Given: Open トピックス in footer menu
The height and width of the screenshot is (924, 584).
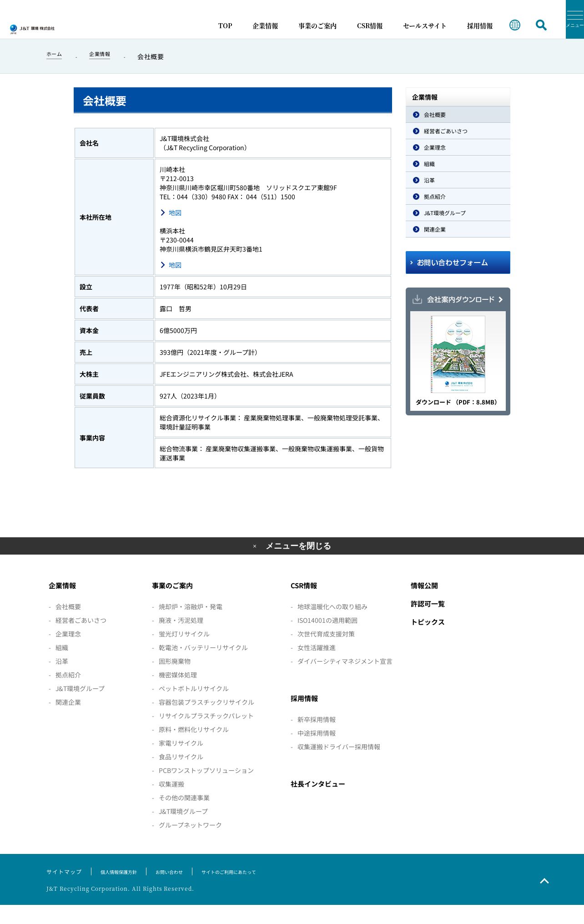Looking at the screenshot, I should click(428, 622).
